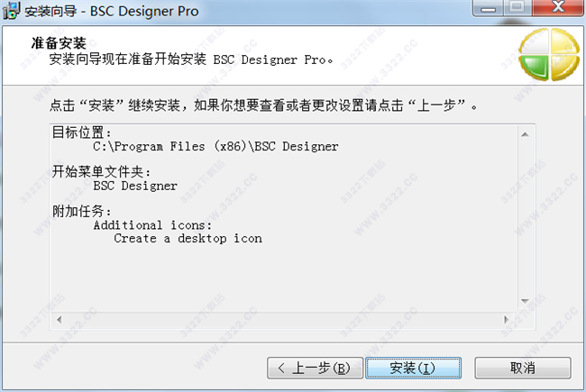Close the setup wizard window
586x392 pixels.
coord(557,9)
